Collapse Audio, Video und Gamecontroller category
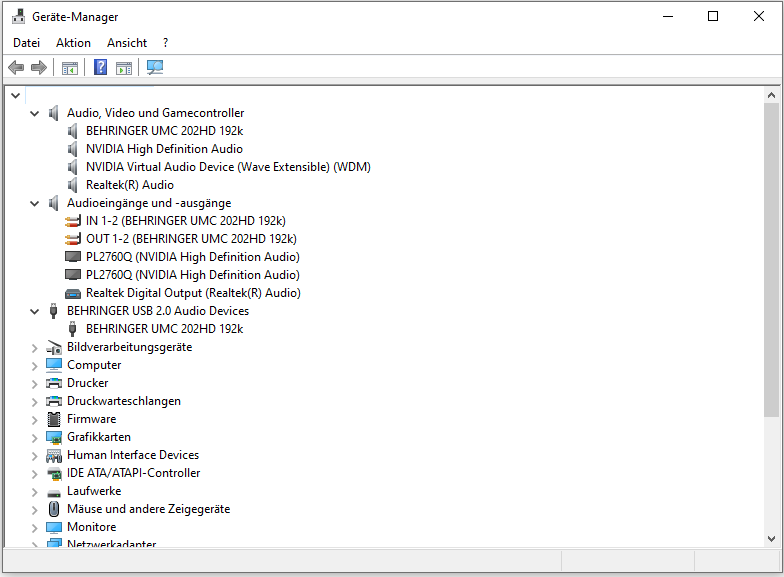This screenshot has height=577, width=784. pos(34,114)
